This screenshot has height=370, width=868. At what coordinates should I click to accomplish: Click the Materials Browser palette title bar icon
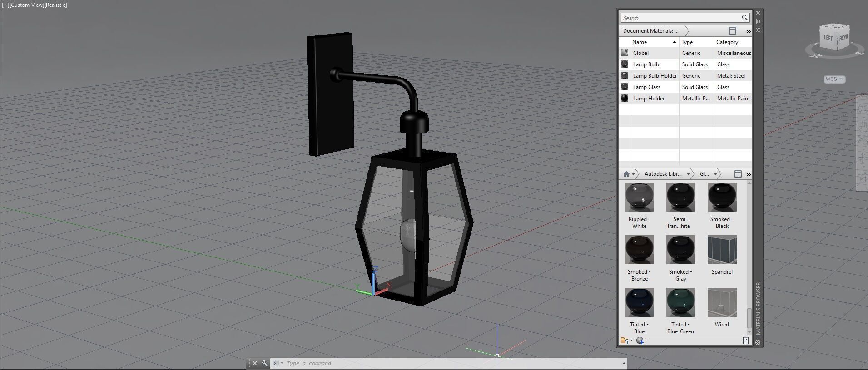coord(758,343)
